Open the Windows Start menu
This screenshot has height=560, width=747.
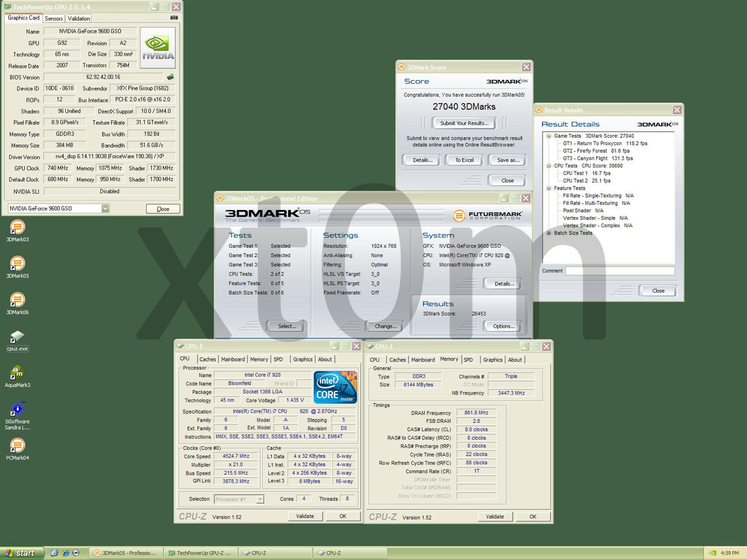pos(22,553)
